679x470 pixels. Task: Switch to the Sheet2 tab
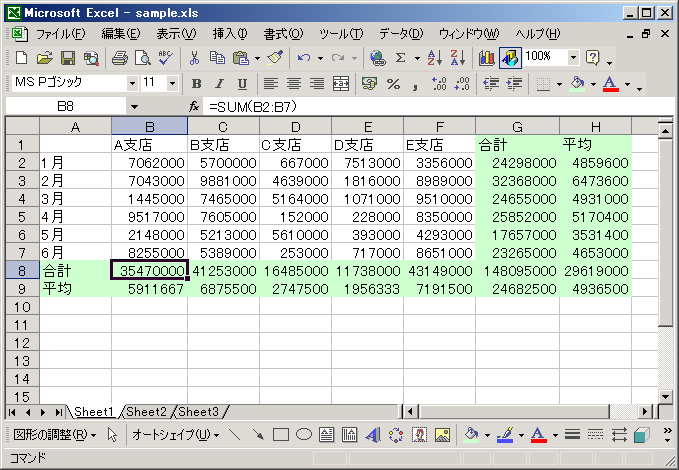pyautogui.click(x=146, y=412)
